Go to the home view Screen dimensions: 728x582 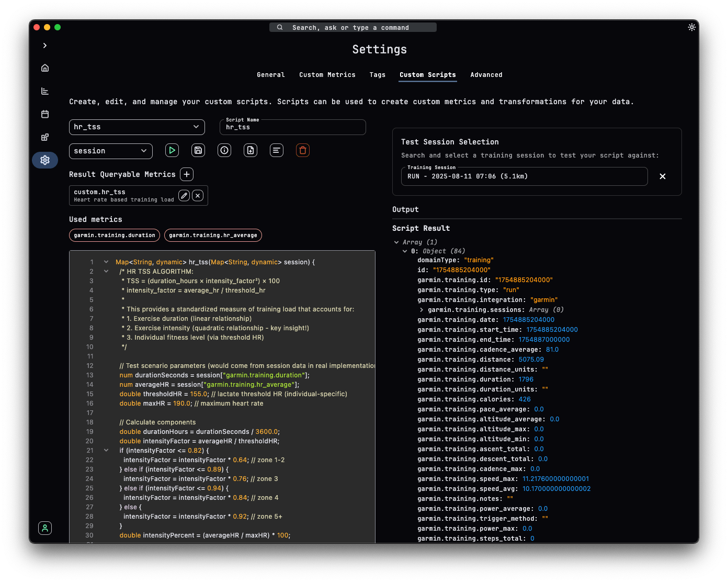click(x=44, y=68)
